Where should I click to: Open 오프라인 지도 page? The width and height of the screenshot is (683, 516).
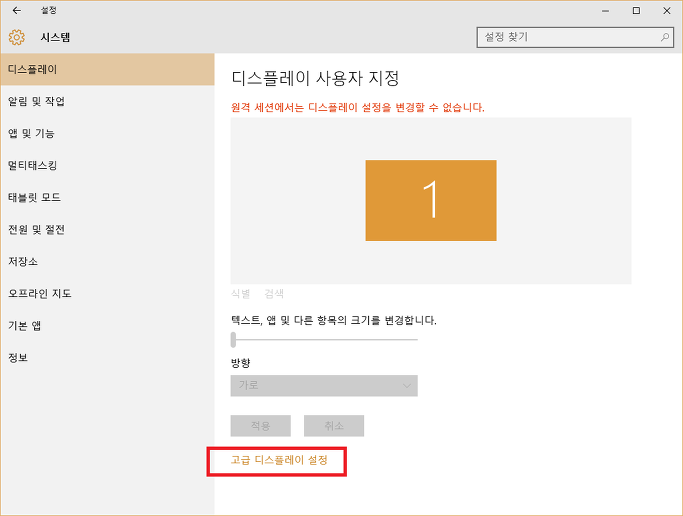click(x=108, y=293)
